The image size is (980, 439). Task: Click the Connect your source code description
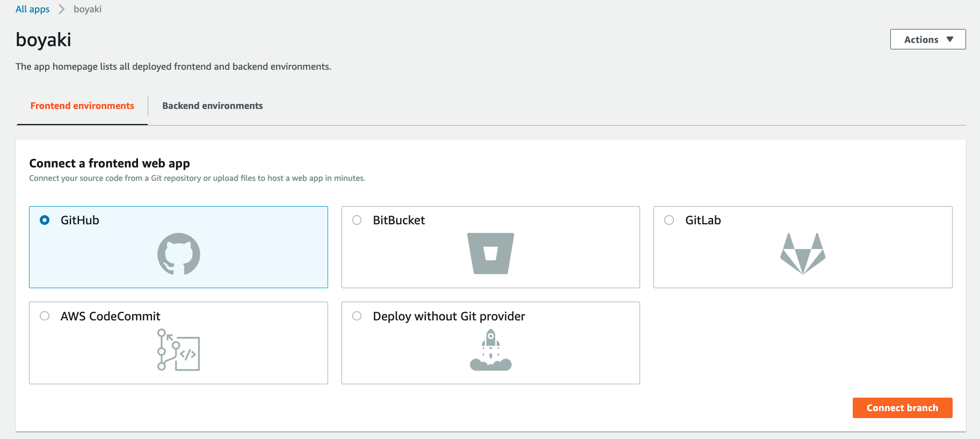[197, 178]
